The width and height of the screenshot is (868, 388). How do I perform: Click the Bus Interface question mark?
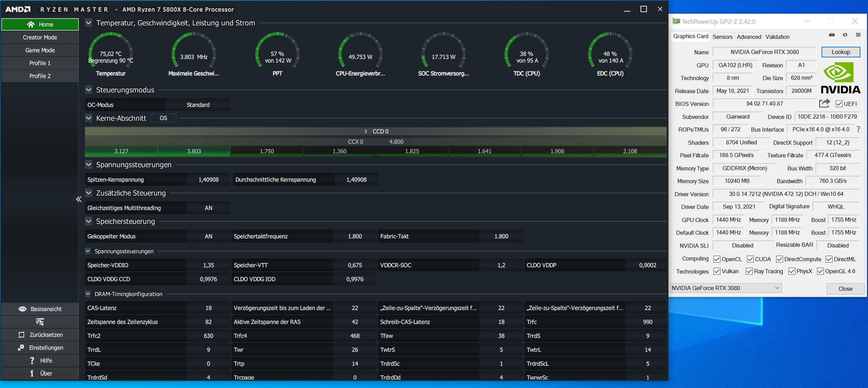pos(858,129)
